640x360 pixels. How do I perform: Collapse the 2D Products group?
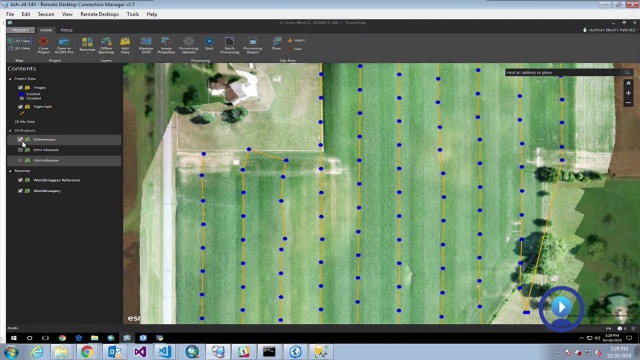pos(10,131)
